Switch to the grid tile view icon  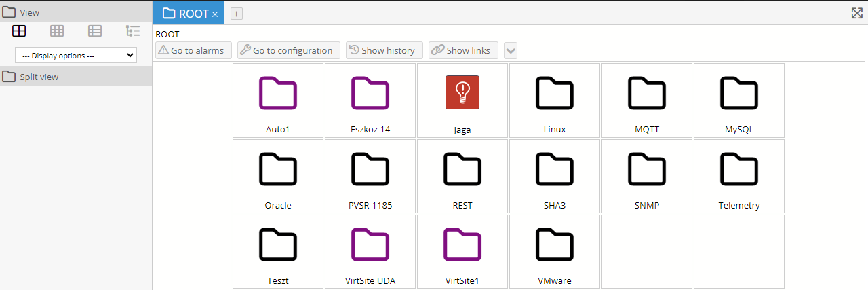(19, 31)
